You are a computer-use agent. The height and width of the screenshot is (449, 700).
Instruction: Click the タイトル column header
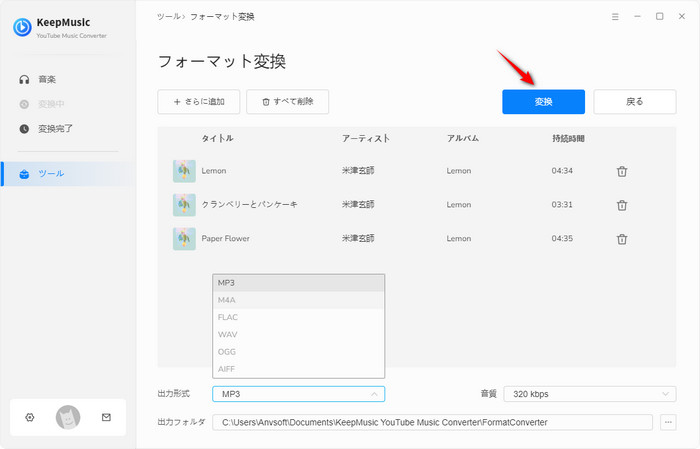click(217, 138)
